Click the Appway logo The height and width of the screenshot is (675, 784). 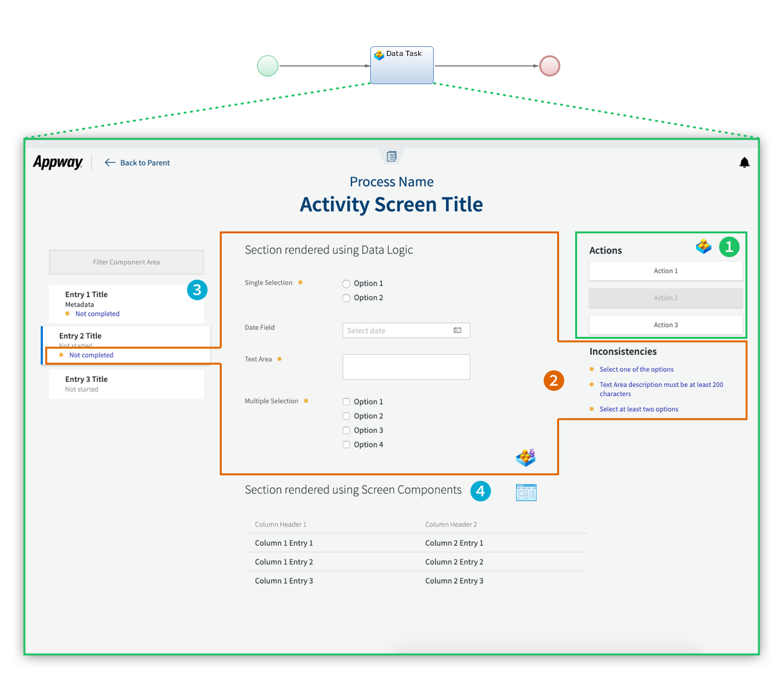tap(58, 162)
